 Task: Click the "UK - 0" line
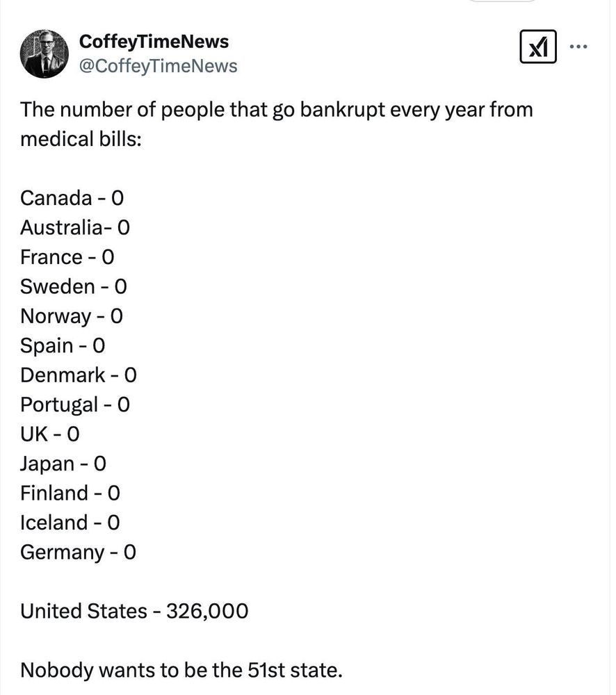click(49, 434)
